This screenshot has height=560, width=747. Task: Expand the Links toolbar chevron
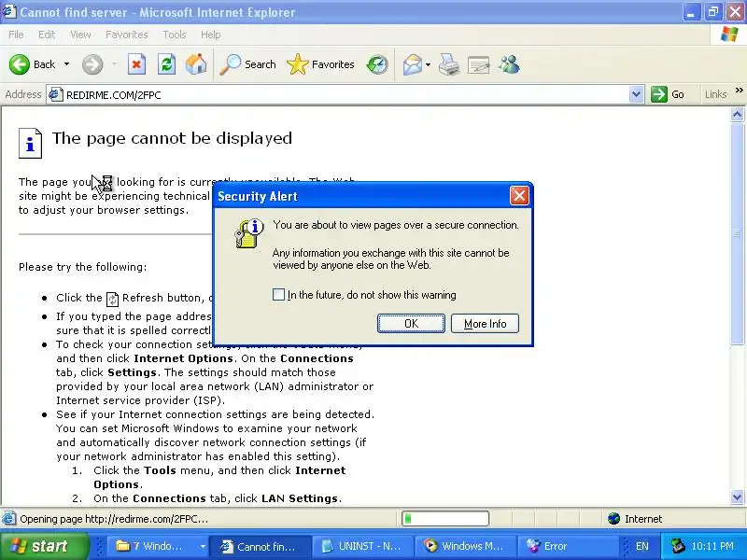[x=739, y=90]
